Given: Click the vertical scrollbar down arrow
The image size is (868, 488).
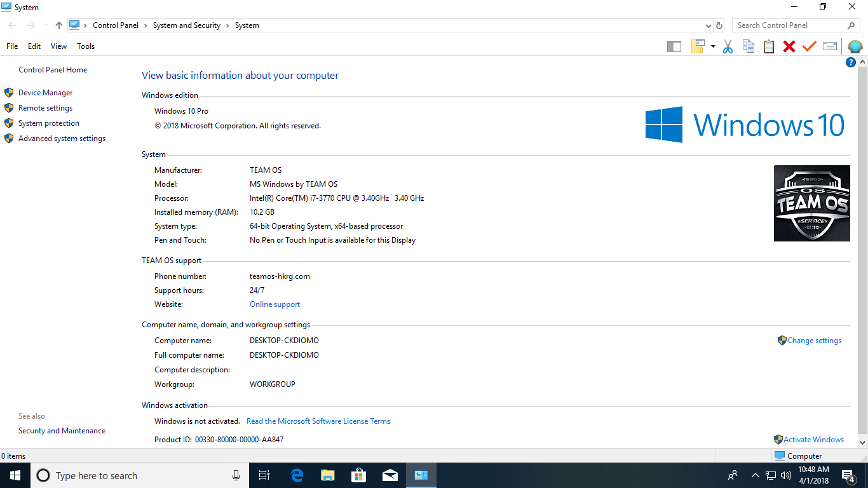Looking at the screenshot, I should (862, 442).
